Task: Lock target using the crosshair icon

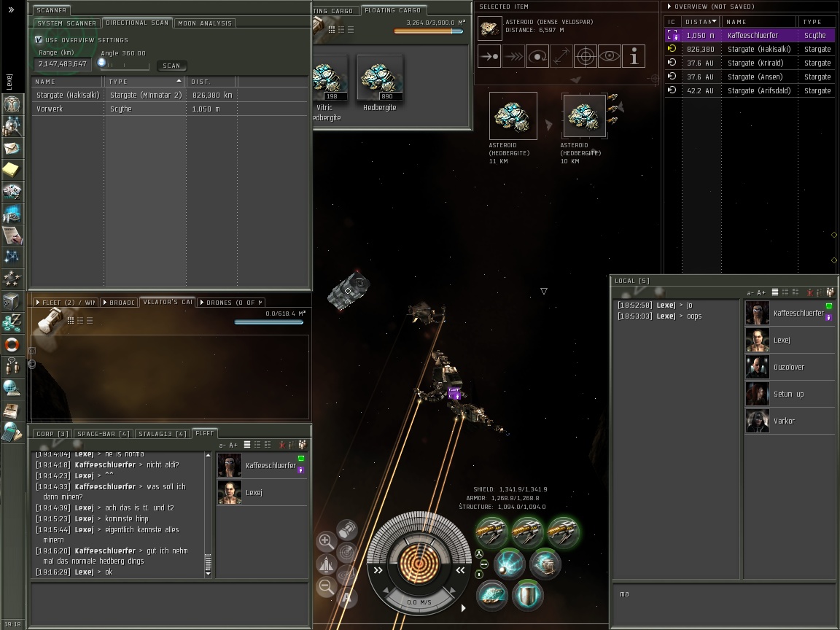Action: click(586, 56)
